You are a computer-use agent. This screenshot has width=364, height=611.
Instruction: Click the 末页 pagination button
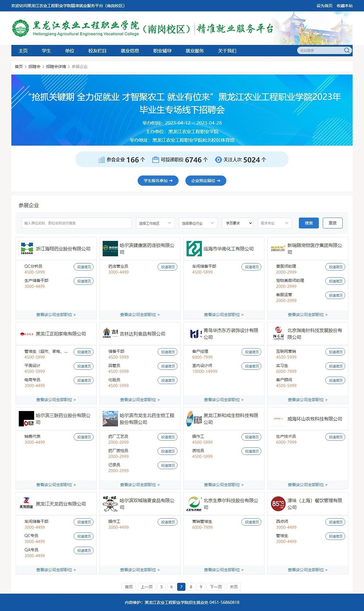click(234, 587)
